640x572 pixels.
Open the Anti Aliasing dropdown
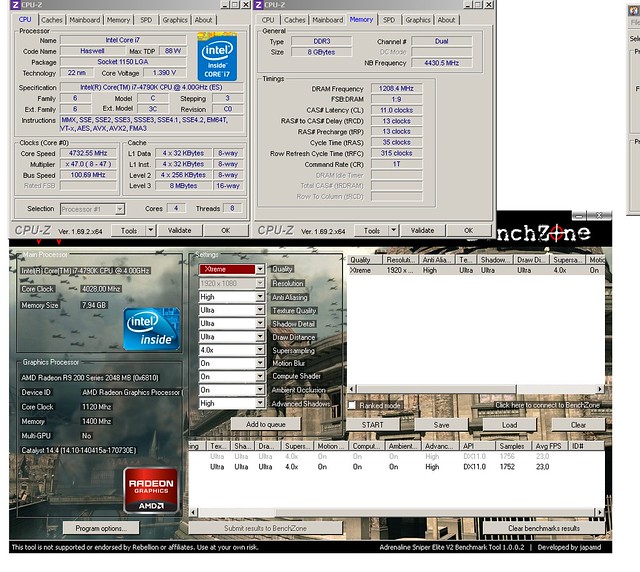point(260,297)
